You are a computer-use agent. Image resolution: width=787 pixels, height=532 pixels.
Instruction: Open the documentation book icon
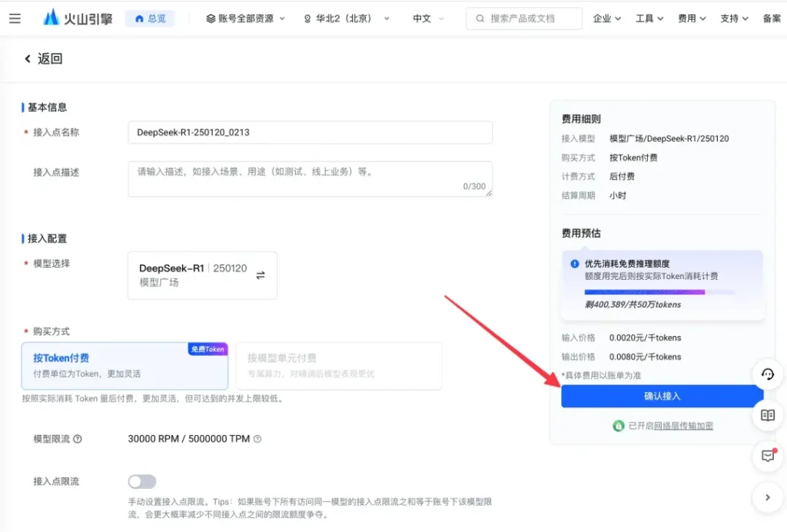coord(767,415)
